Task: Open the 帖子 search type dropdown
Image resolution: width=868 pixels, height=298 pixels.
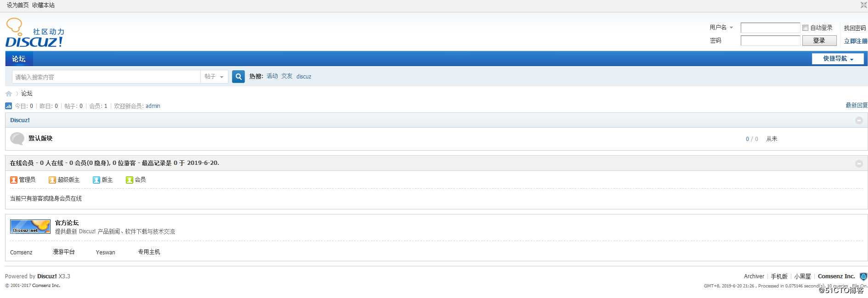Action: click(214, 77)
